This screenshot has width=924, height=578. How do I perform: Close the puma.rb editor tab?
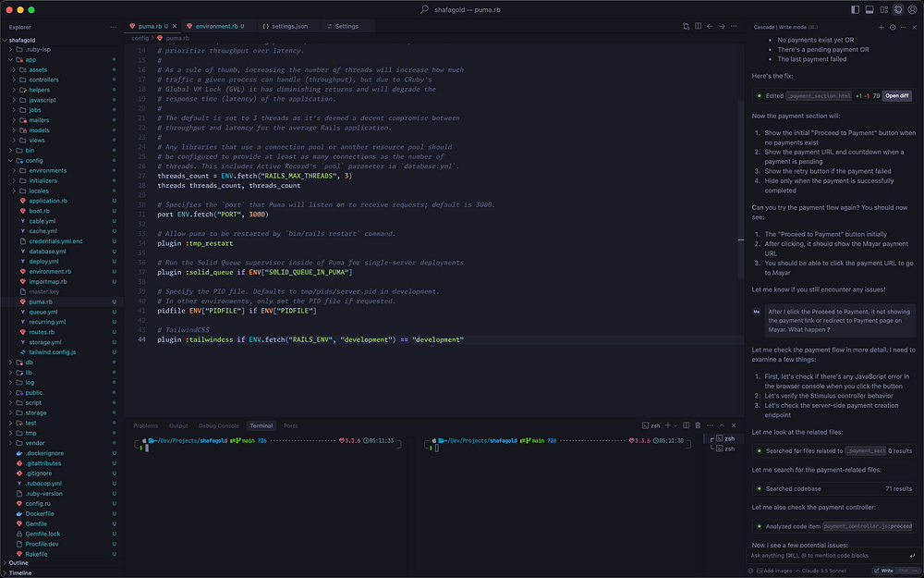coord(175,26)
